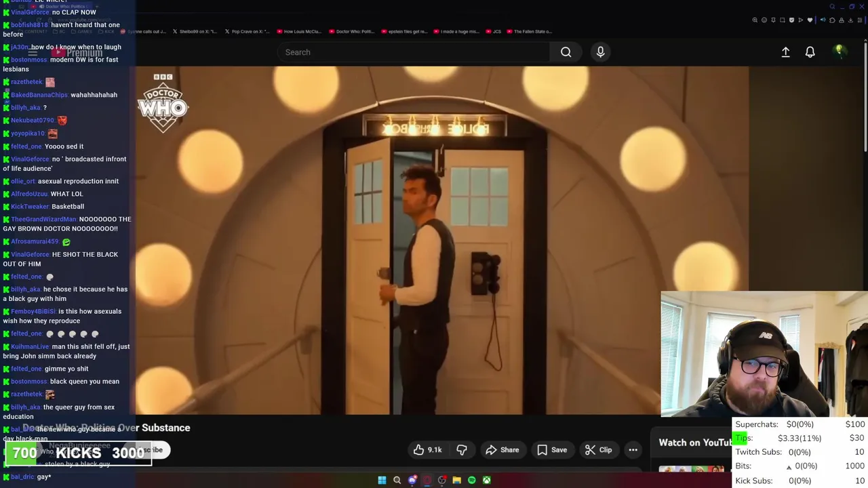Click chat username 'BakedBananaChips'

39,95
